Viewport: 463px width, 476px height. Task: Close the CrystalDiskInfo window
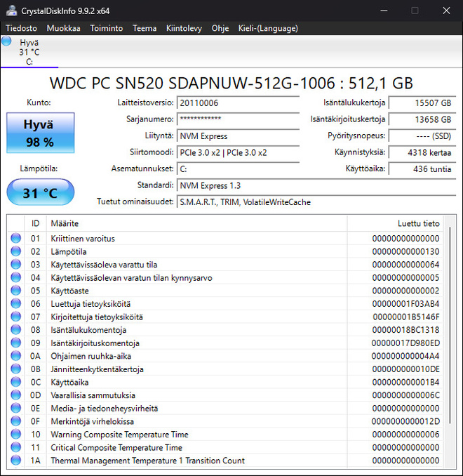click(446, 11)
